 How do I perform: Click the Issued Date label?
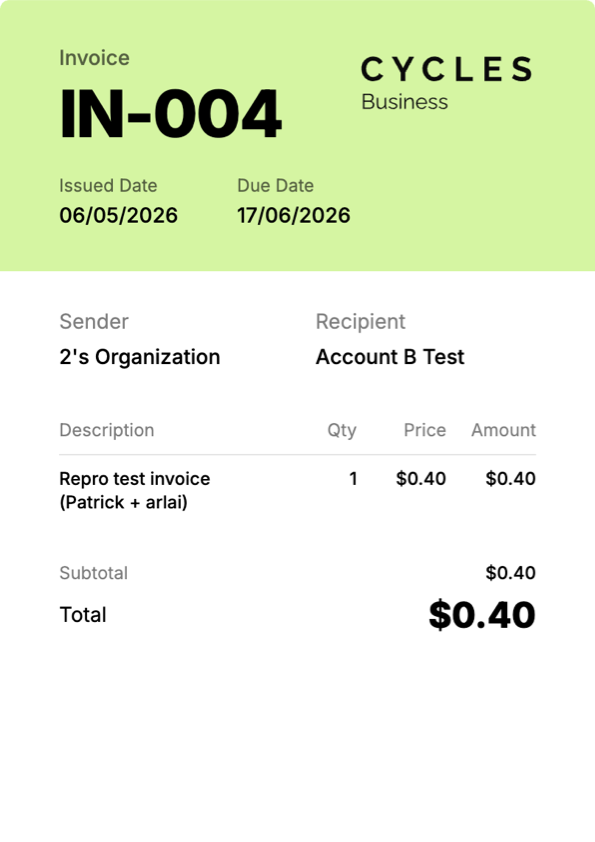[x=108, y=186]
